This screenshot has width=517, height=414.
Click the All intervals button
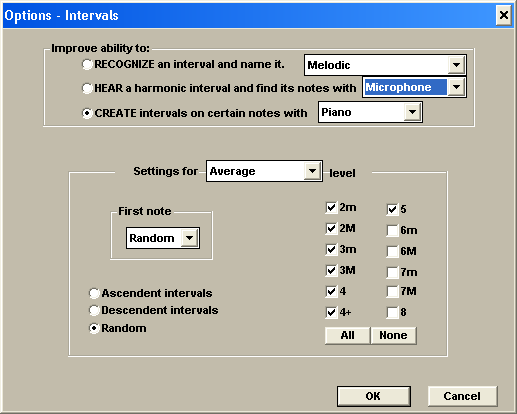pos(347,335)
